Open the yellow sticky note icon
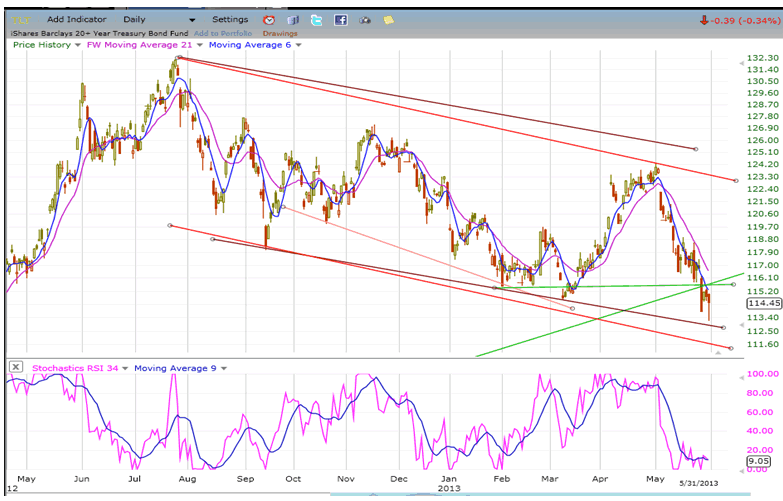 click(x=388, y=20)
